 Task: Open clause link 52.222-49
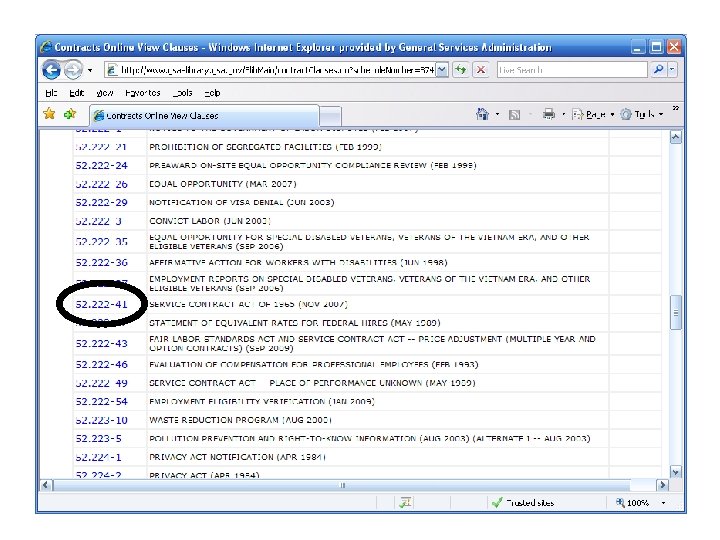click(x=101, y=383)
